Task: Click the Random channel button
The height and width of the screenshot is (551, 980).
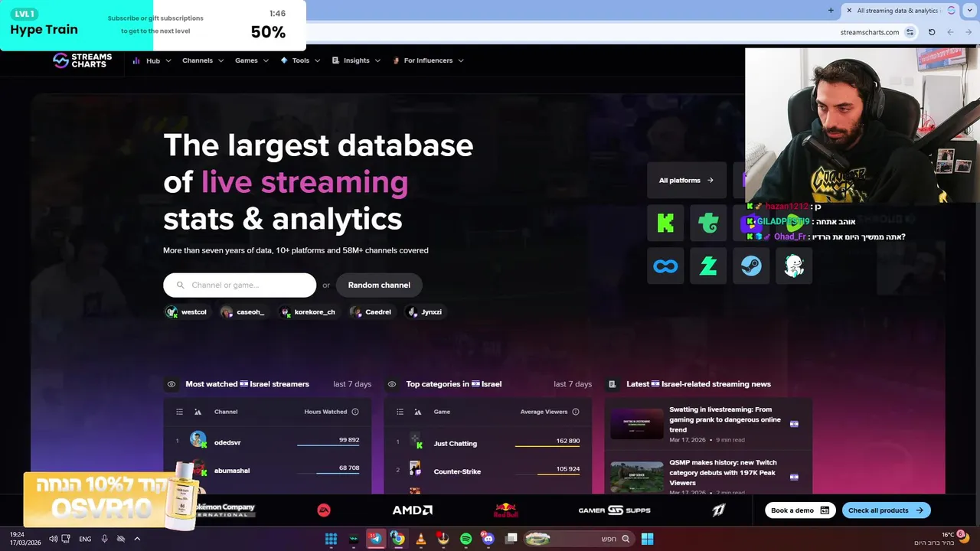Action: click(379, 285)
